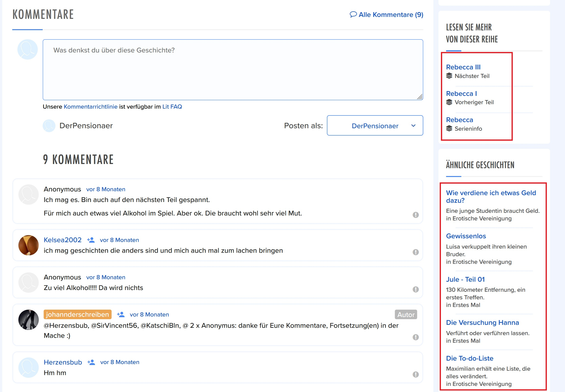Follow Herzensbub with the add-person icon
Screen dimensions: 565x392
click(91, 362)
